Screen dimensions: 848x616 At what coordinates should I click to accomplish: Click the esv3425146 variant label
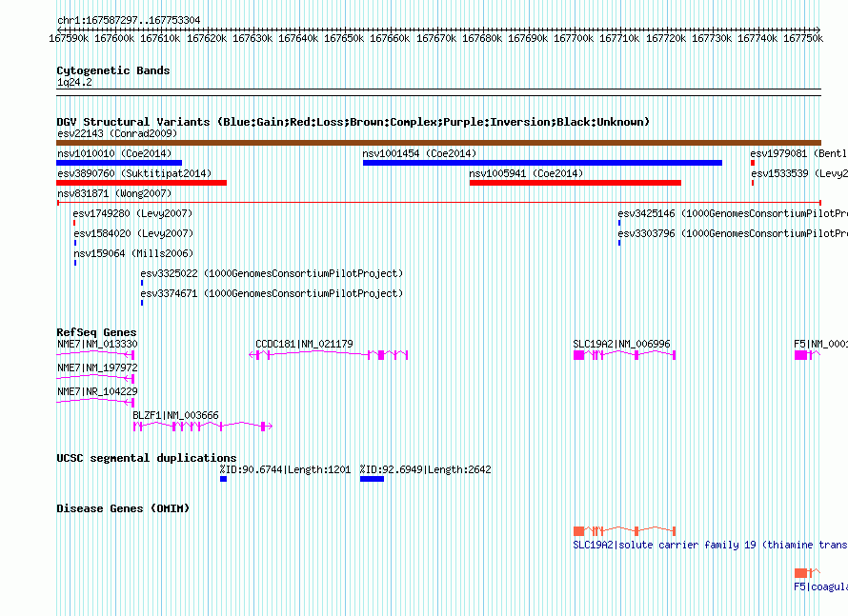733,213
